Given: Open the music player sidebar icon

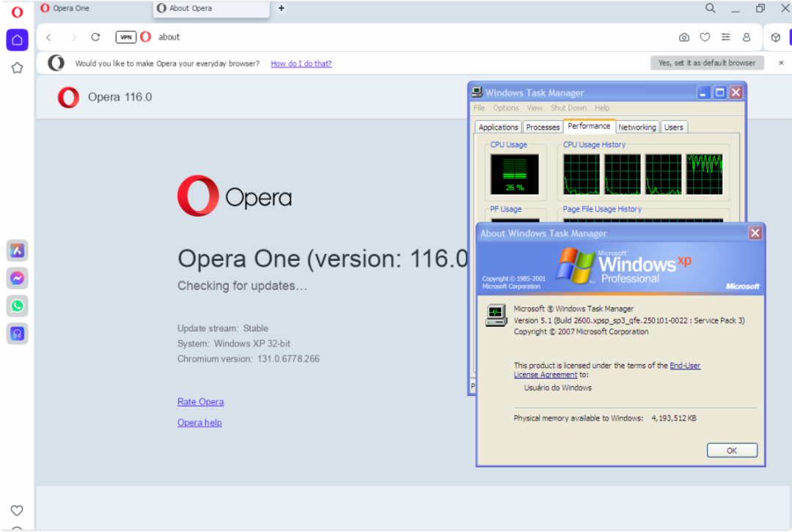Looking at the screenshot, I should 17,333.
